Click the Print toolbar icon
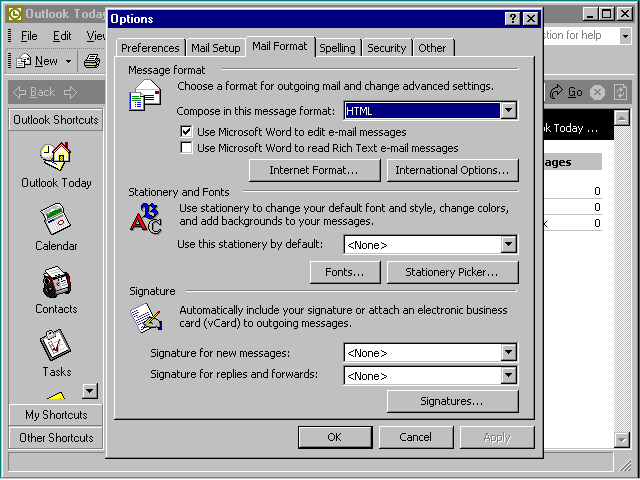Viewport: 640px width, 480px height. (x=92, y=61)
